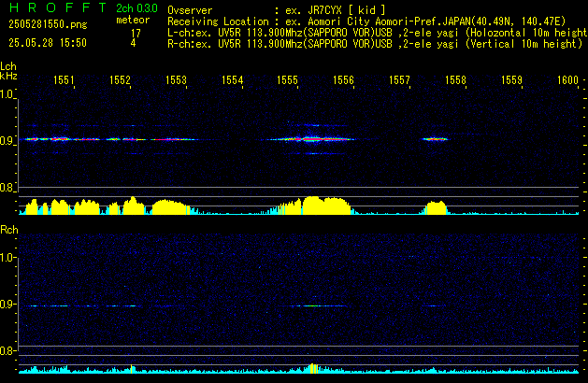Click the yellow Rch power spike near 1552
The height and width of the screenshot is (383, 588).
(131, 369)
